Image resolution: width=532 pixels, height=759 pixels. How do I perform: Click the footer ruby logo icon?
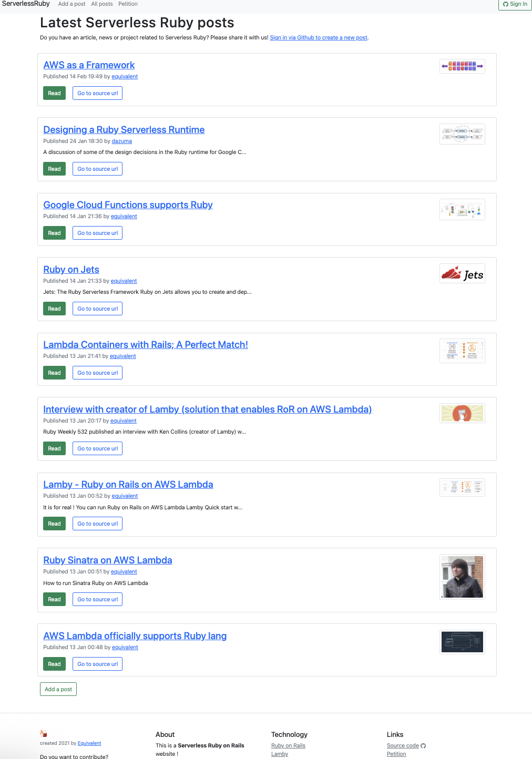(x=44, y=734)
